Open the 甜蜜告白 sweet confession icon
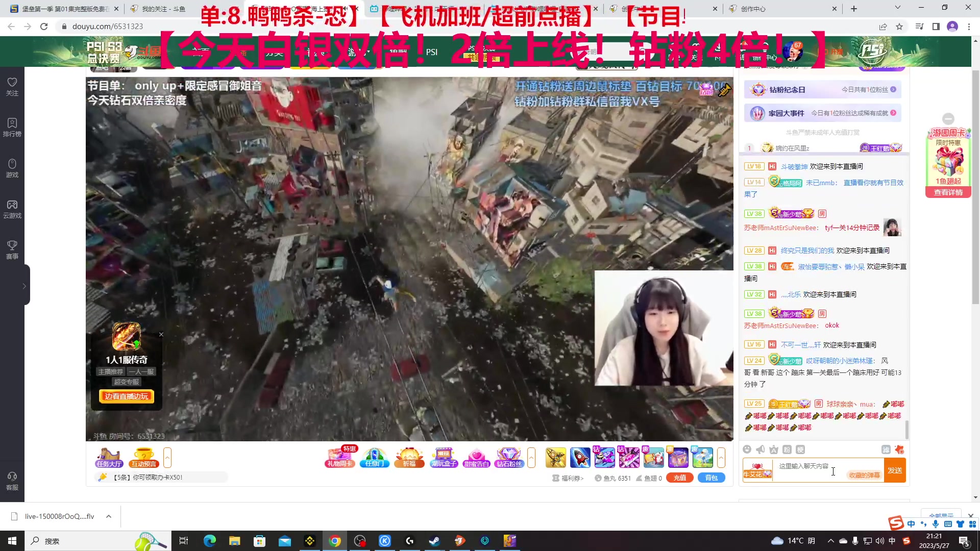The width and height of the screenshot is (980, 551). 476,458
